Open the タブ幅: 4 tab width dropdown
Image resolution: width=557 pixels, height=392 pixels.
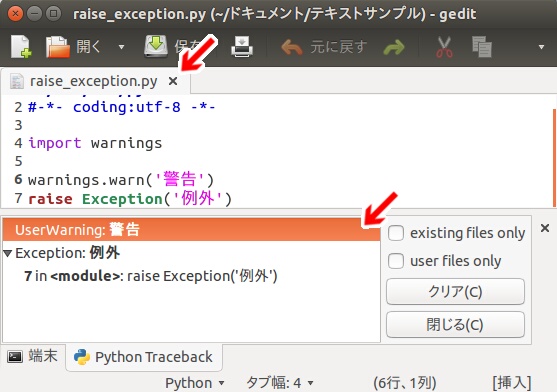[x=280, y=383]
